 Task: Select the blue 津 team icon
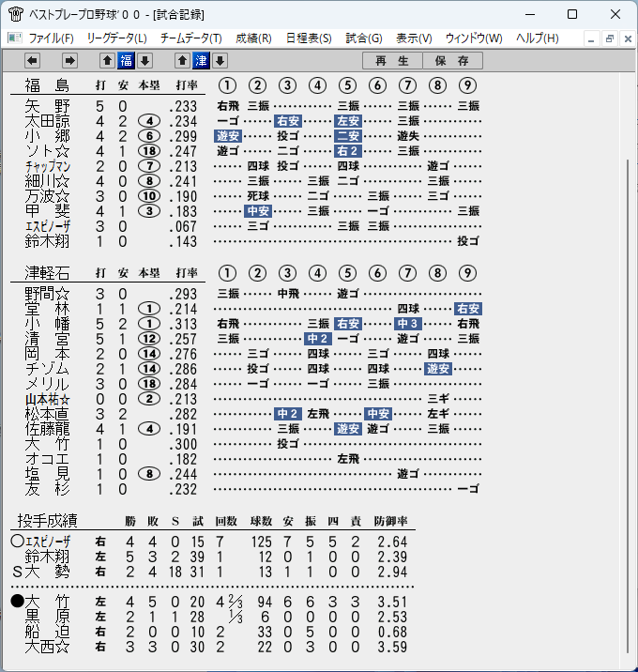point(201,61)
